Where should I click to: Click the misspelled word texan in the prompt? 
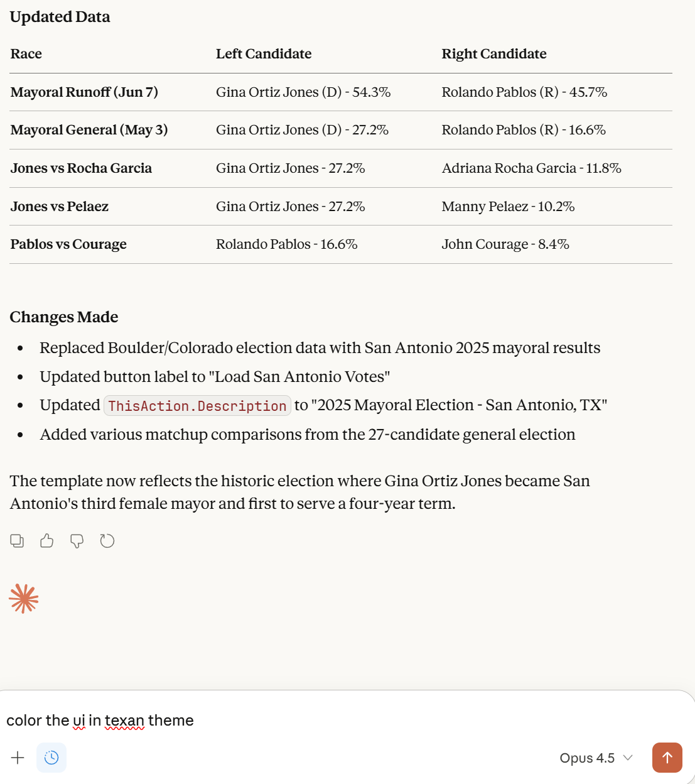[124, 721]
